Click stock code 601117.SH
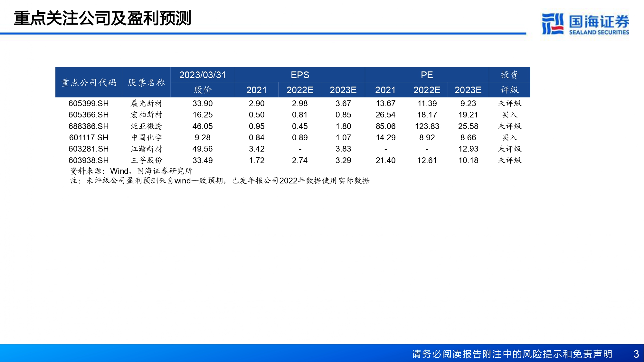644x362 pixels. coord(89,137)
